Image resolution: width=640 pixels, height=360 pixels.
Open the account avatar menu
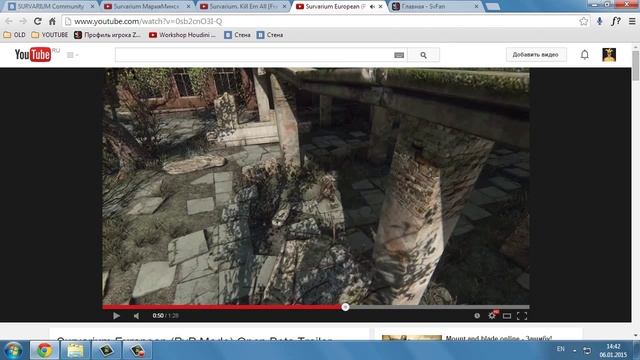[x=609, y=55]
